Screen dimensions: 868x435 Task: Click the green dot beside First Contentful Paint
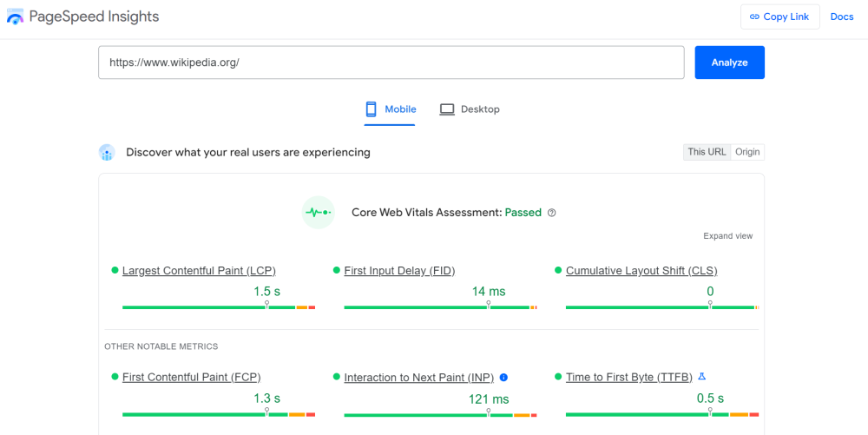115,376
